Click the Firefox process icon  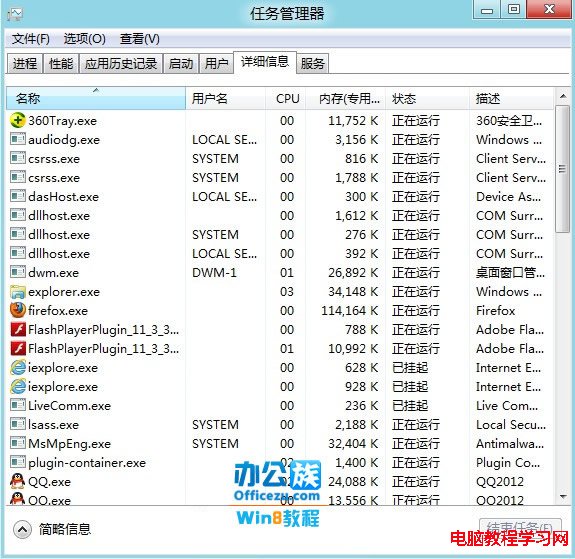18,310
